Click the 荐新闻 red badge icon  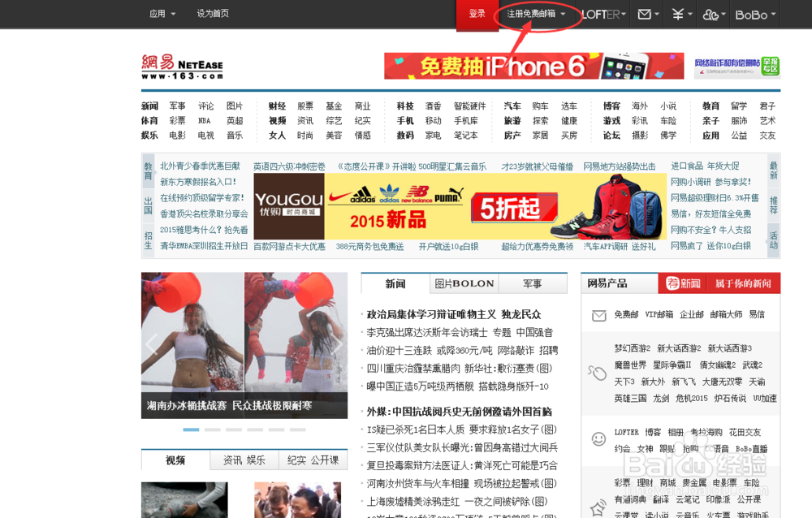point(683,283)
